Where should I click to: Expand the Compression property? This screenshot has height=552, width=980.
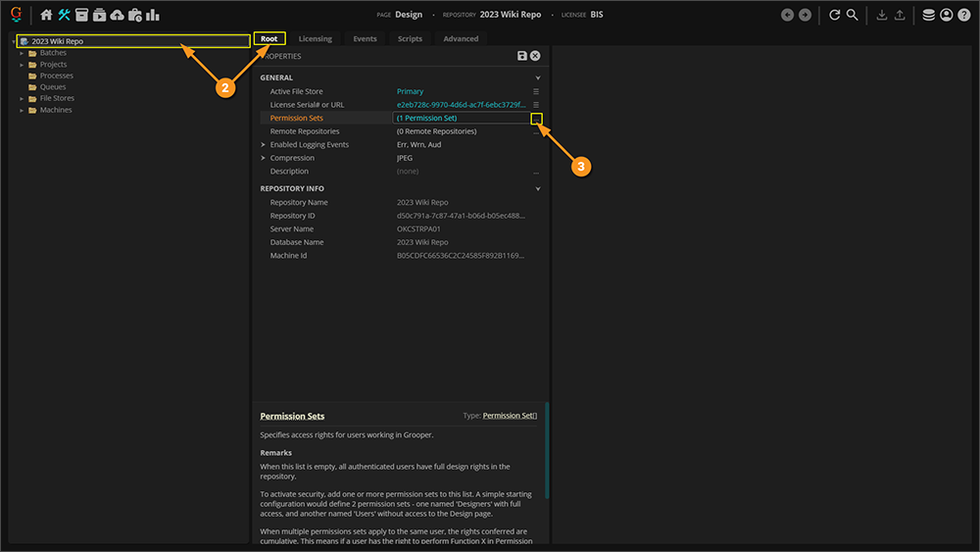263,158
